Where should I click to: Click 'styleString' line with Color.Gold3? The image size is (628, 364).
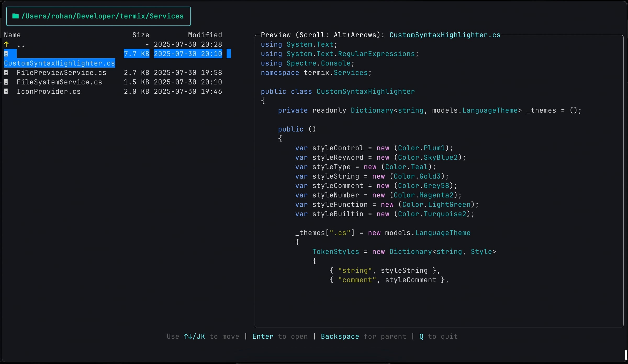pyautogui.click(x=372, y=176)
